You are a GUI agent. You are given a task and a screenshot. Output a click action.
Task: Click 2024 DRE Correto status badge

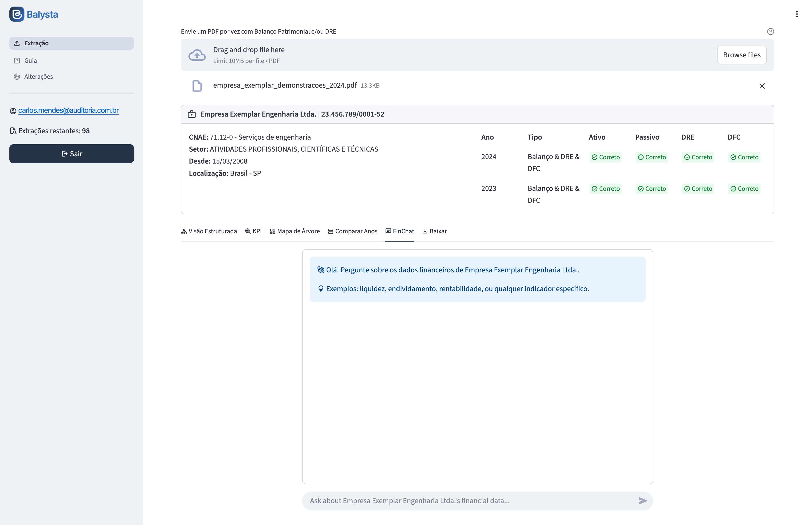click(x=698, y=157)
